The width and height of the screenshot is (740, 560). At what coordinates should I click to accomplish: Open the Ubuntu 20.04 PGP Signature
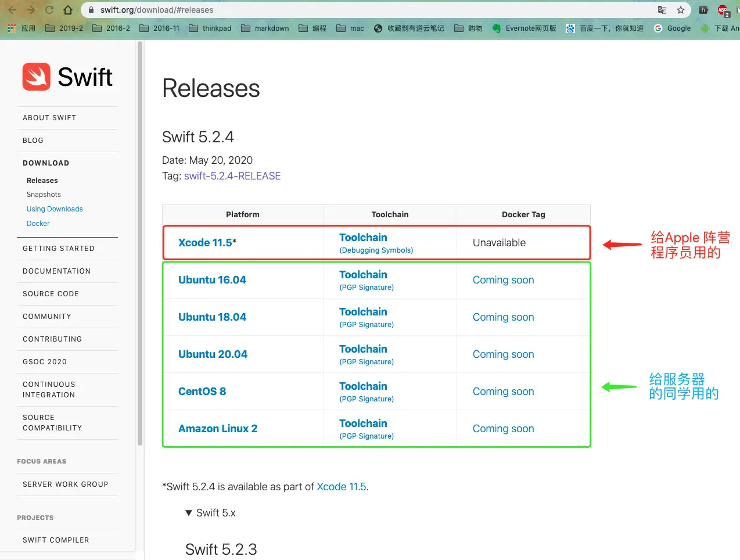[367, 362]
